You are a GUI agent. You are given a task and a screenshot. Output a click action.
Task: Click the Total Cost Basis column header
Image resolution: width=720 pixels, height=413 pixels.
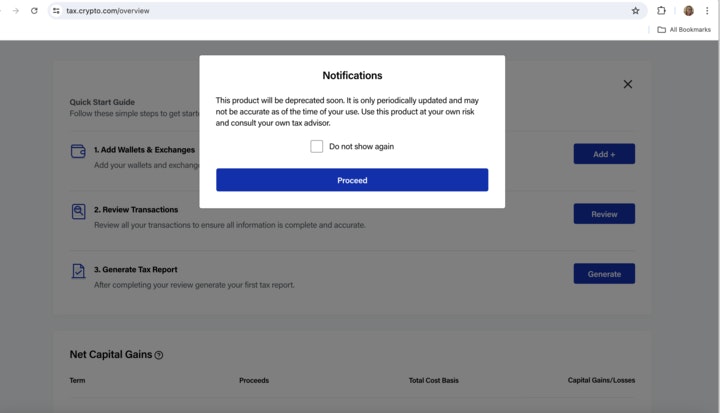pos(433,380)
